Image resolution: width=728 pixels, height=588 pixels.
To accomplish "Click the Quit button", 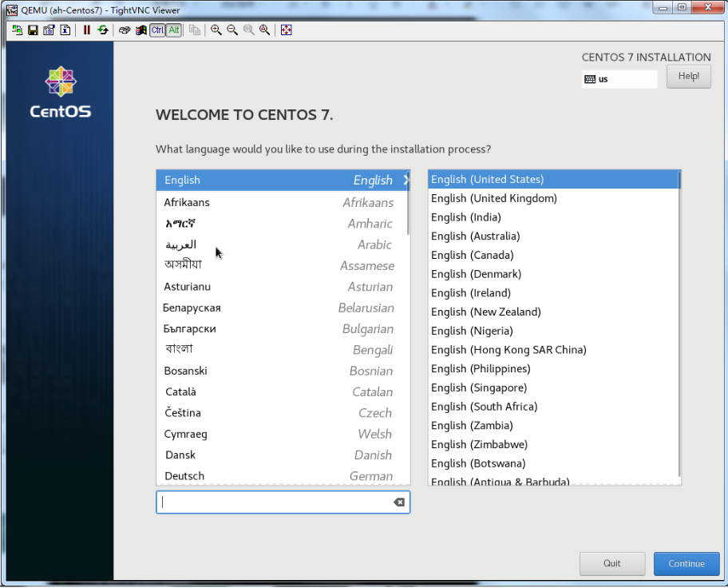I will click(611, 563).
